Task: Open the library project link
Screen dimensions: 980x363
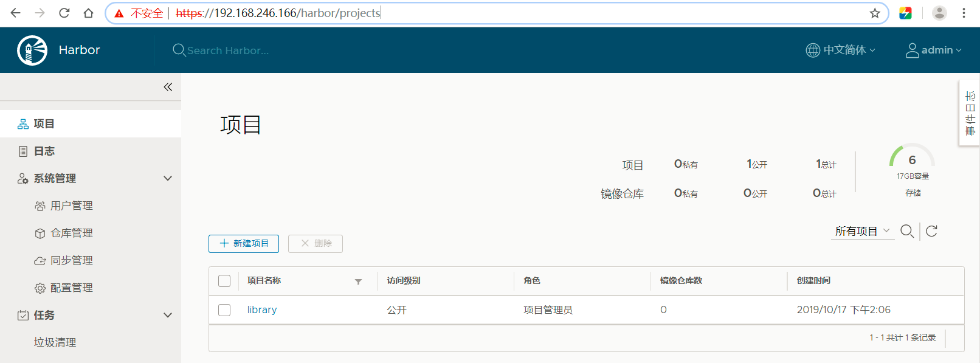Action: click(262, 309)
